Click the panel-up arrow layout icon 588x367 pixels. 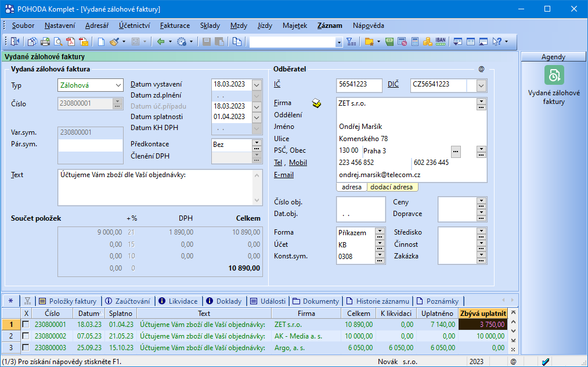pyautogui.click(x=484, y=42)
